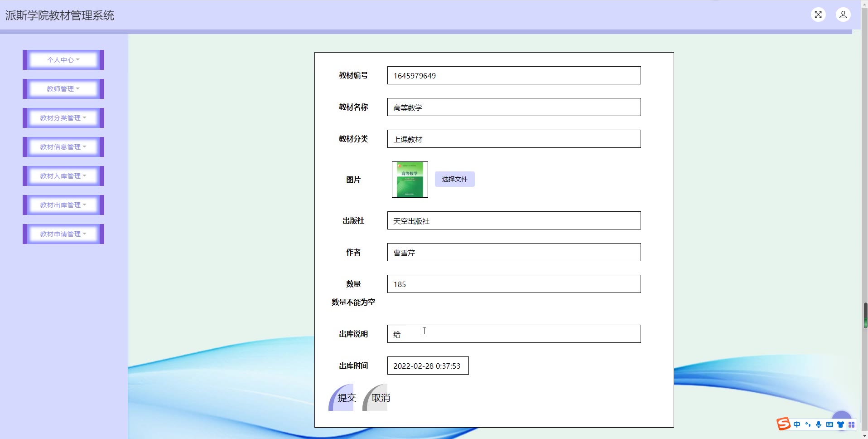This screenshot has width=868, height=439.
Task: Click the 数量 input field showing 185
Action: [x=514, y=284]
